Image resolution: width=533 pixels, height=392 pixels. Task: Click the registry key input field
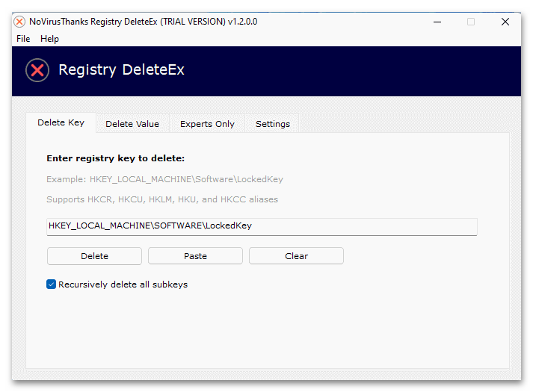(x=262, y=226)
